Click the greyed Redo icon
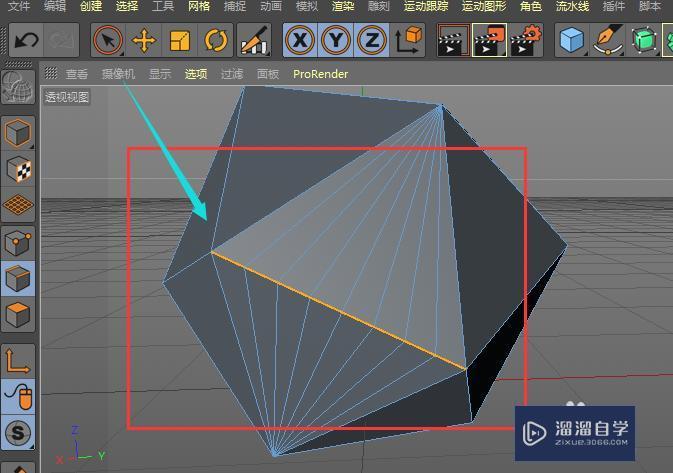The height and width of the screenshot is (473, 673). 61,41
